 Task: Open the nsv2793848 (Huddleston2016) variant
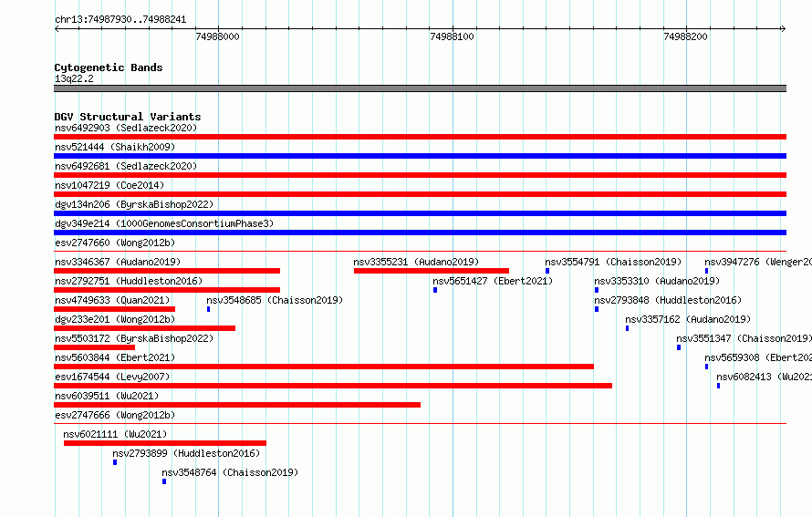[x=668, y=300]
